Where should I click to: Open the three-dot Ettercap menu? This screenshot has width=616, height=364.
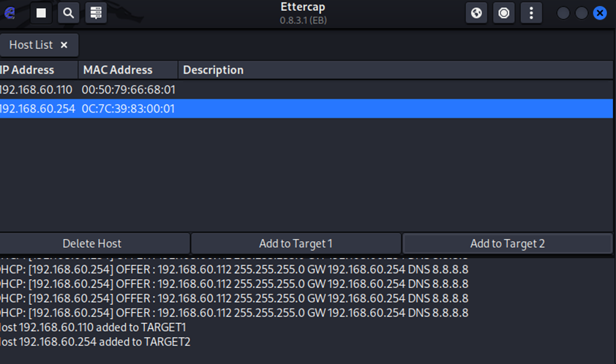coord(531,13)
